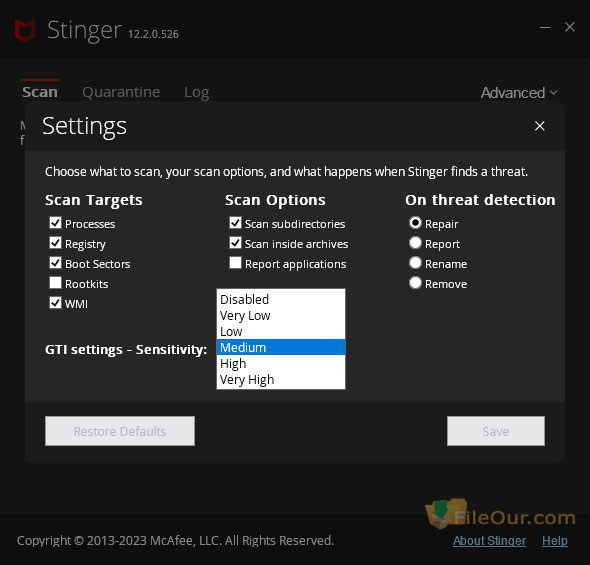The height and width of the screenshot is (565, 590).
Task: Click the GTI settings Sensitivity label
Action: tap(126, 350)
